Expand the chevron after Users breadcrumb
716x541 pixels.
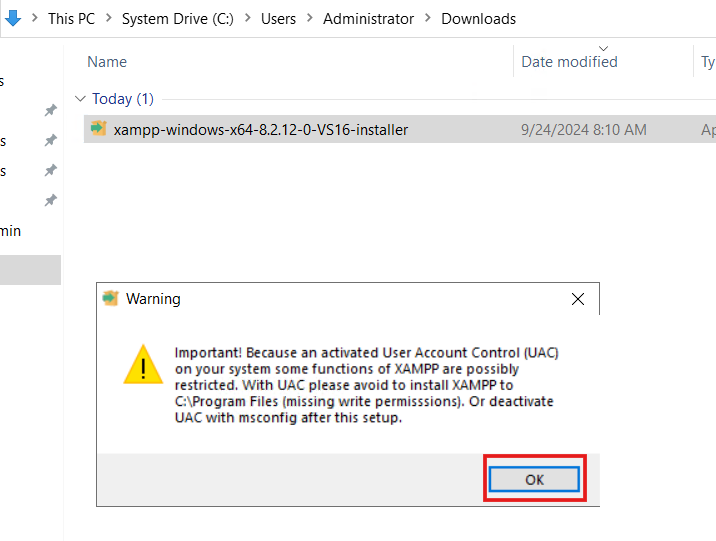point(310,18)
